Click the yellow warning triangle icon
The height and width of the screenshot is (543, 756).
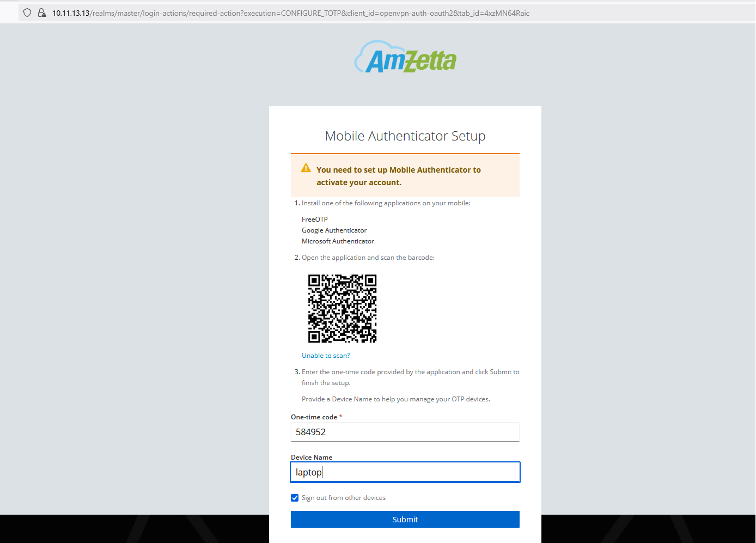pos(306,168)
